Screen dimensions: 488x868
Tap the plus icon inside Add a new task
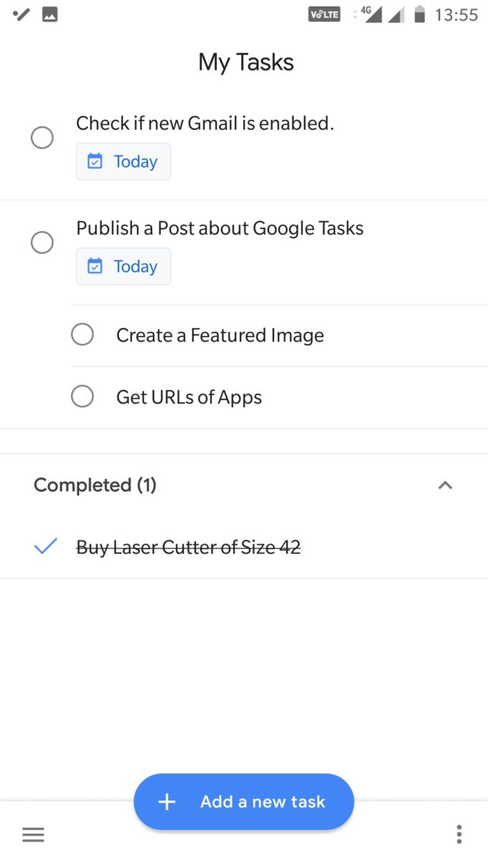(x=166, y=802)
